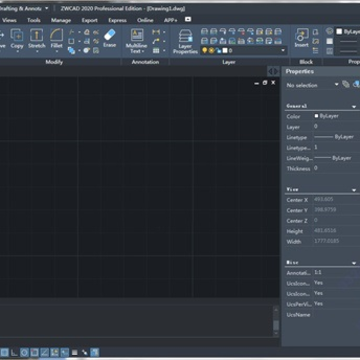Open the Stretch tool dropdown arrow

click(37, 51)
